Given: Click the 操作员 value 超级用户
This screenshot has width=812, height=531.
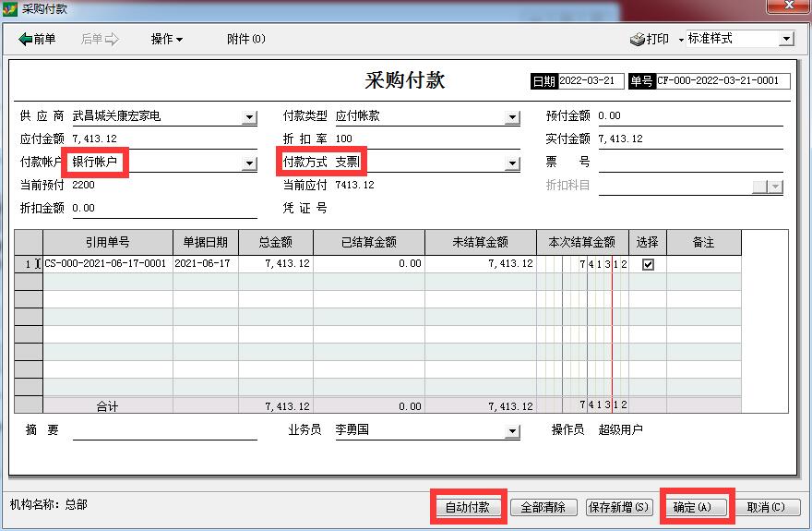Looking at the screenshot, I should click(620, 430).
